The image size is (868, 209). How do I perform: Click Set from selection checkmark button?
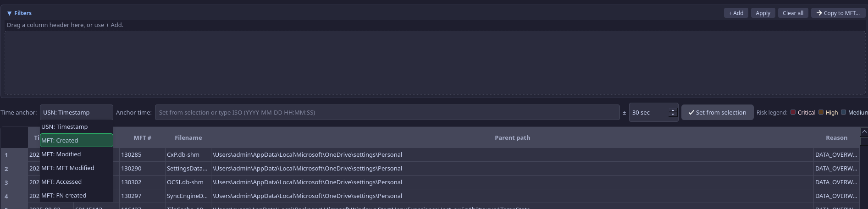[x=717, y=112]
